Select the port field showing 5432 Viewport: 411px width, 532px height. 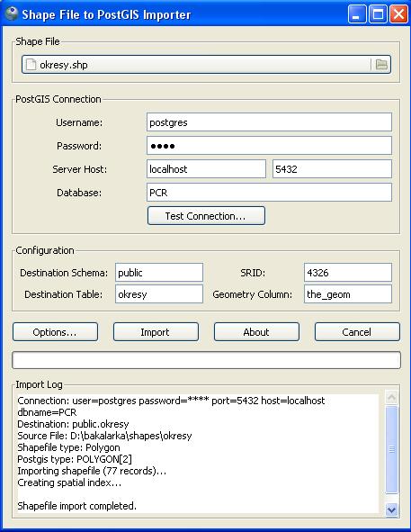[332, 169]
